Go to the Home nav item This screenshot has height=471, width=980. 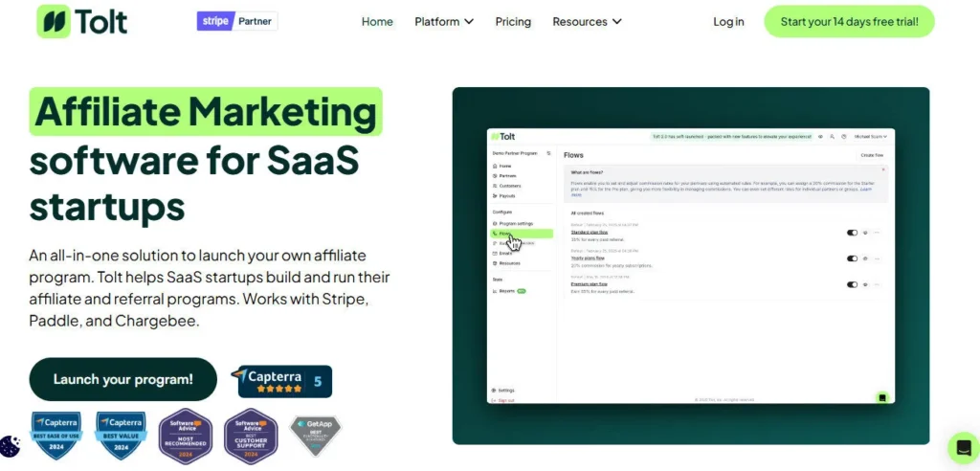377,22
